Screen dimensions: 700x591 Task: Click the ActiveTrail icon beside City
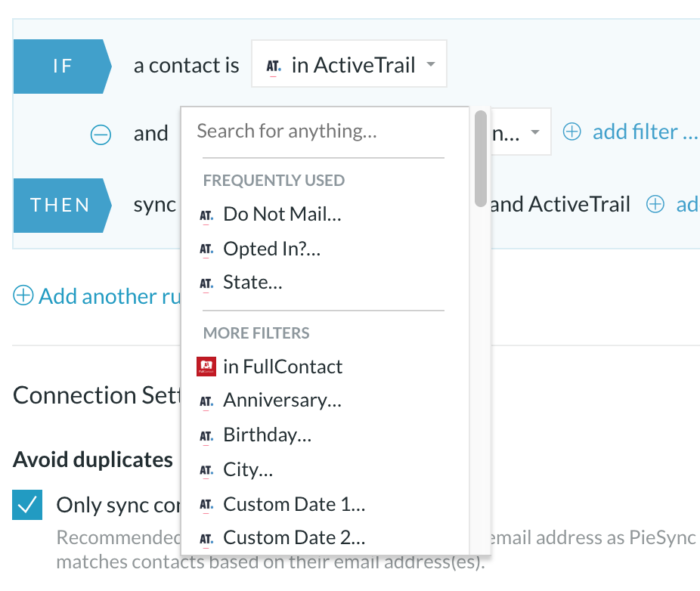[206, 471]
